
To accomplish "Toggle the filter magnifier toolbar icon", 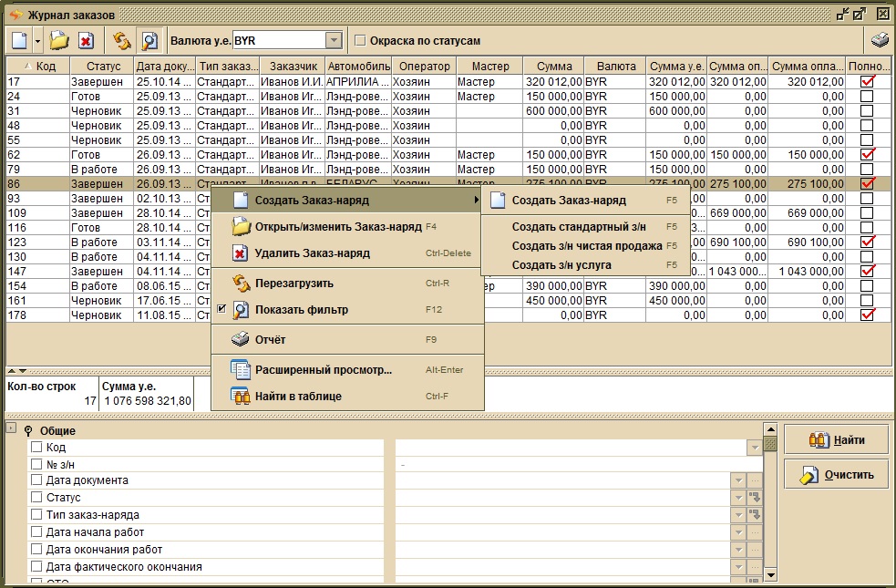I will (149, 41).
